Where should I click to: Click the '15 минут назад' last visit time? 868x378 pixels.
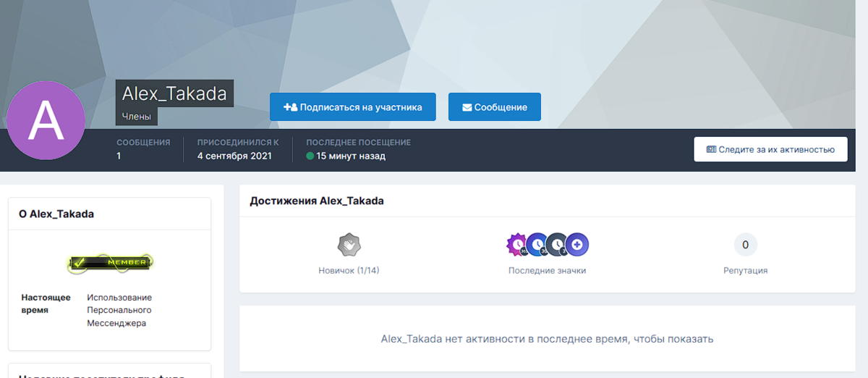tap(351, 156)
